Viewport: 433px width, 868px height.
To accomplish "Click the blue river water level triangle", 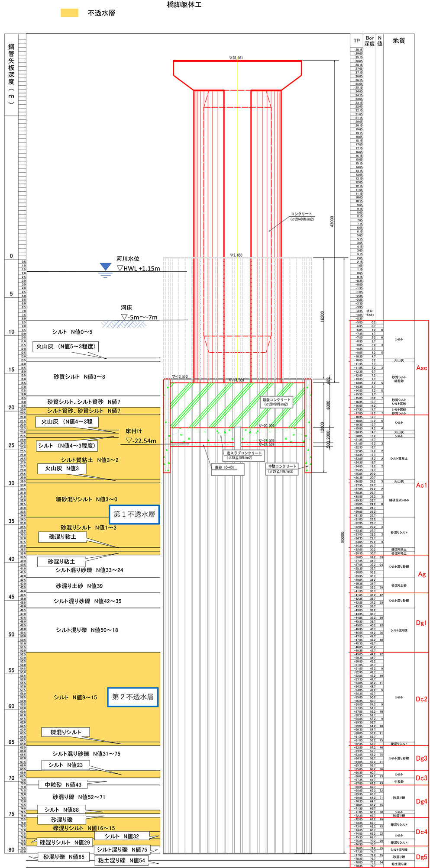I will click(105, 267).
